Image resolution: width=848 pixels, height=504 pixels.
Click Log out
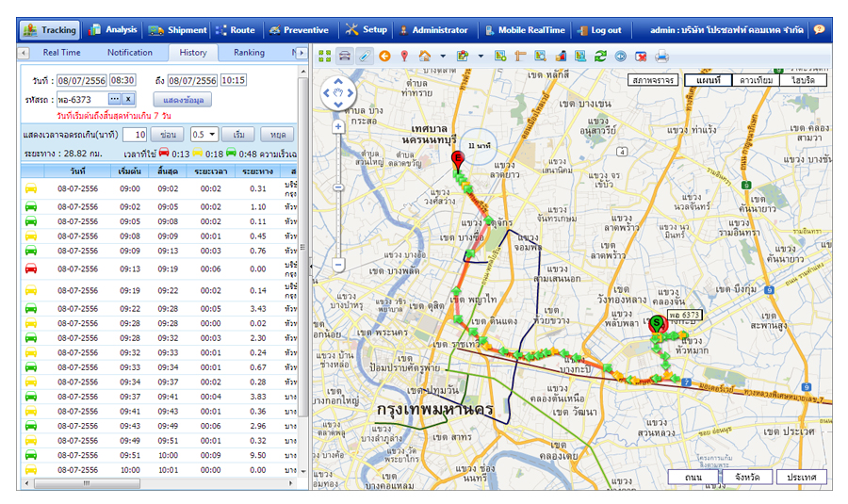tap(599, 30)
